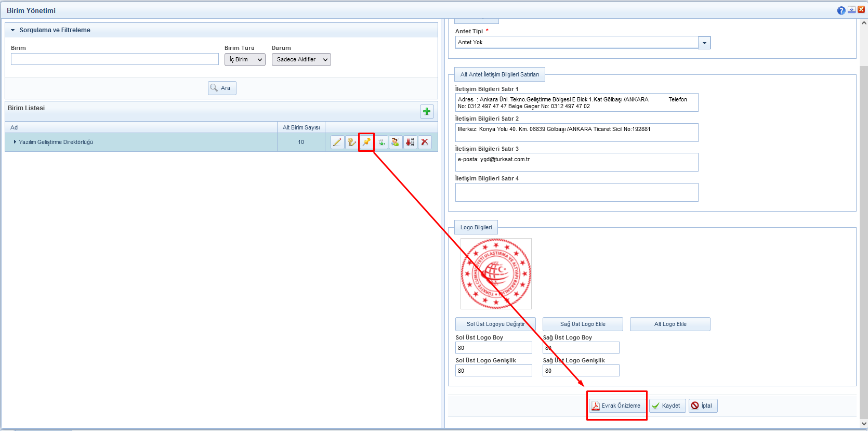Click the hierarchy node icon in unit row
The height and width of the screenshot is (431, 868).
coord(381,142)
